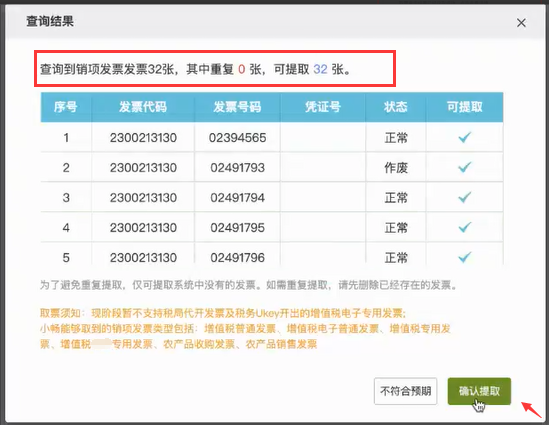
Task: Click checkmark icon for invoice 02491795
Action: [465, 228]
